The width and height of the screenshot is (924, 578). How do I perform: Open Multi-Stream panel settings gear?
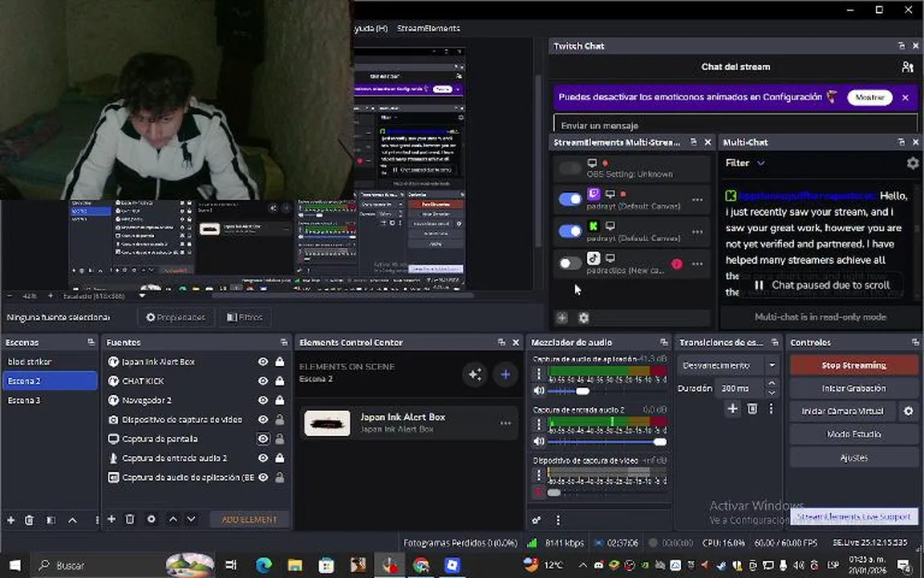pyautogui.click(x=583, y=317)
